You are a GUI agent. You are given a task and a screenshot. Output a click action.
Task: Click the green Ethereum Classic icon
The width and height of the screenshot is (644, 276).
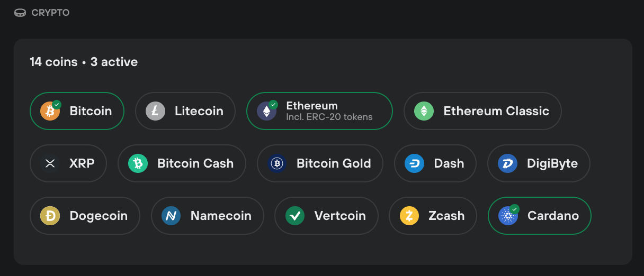(x=424, y=111)
